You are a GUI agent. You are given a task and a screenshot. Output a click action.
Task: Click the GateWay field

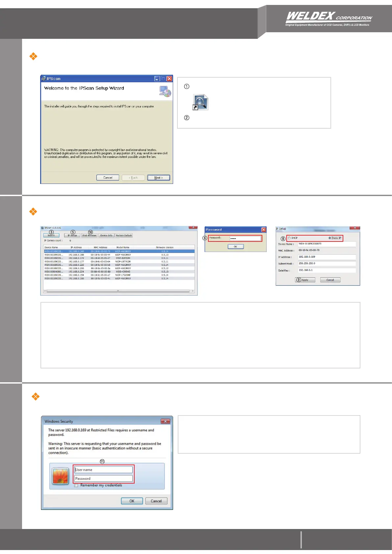[x=327, y=270]
